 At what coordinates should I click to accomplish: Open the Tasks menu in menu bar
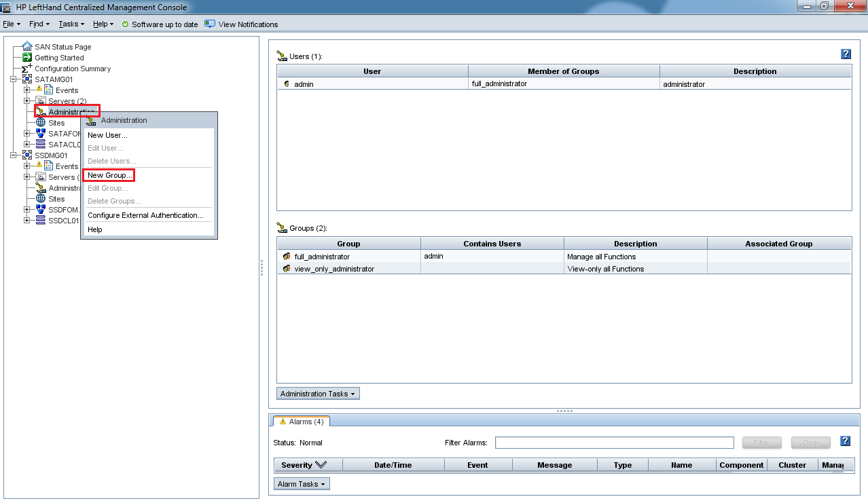[x=71, y=24]
